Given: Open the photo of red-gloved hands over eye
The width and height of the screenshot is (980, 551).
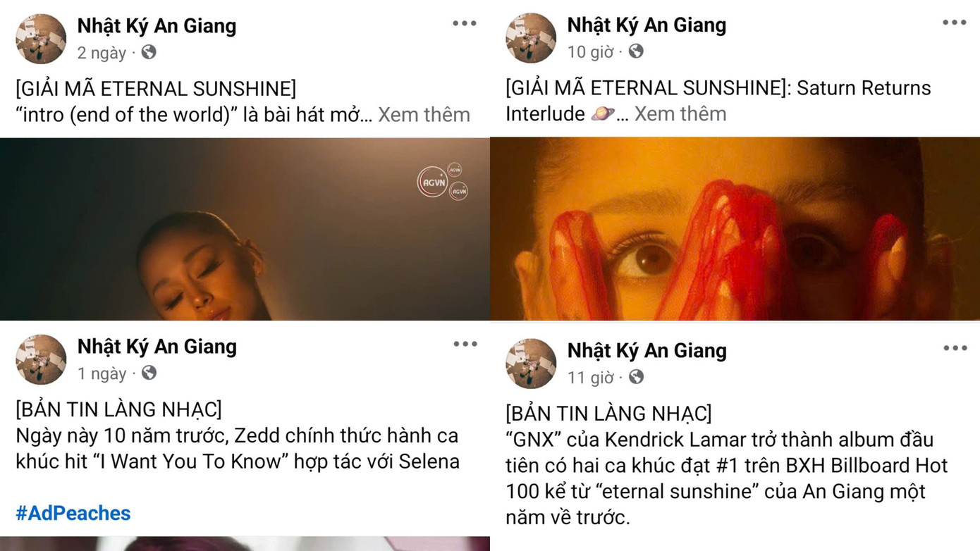Looking at the screenshot, I should click(x=735, y=228).
